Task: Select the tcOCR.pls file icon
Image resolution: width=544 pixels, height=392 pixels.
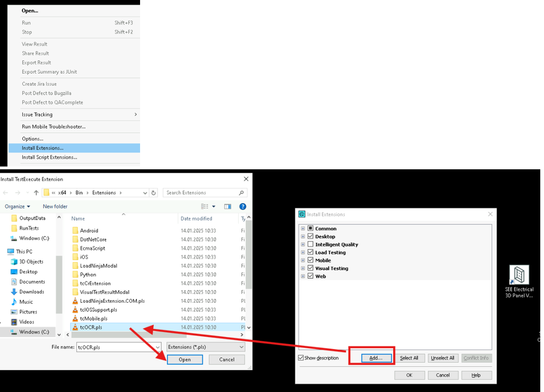Action: 75,327
